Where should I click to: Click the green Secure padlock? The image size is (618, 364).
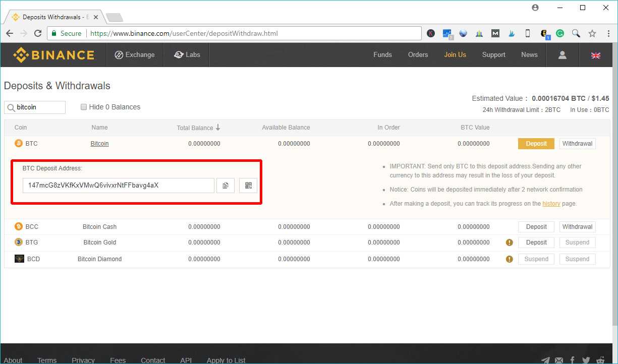click(x=54, y=33)
